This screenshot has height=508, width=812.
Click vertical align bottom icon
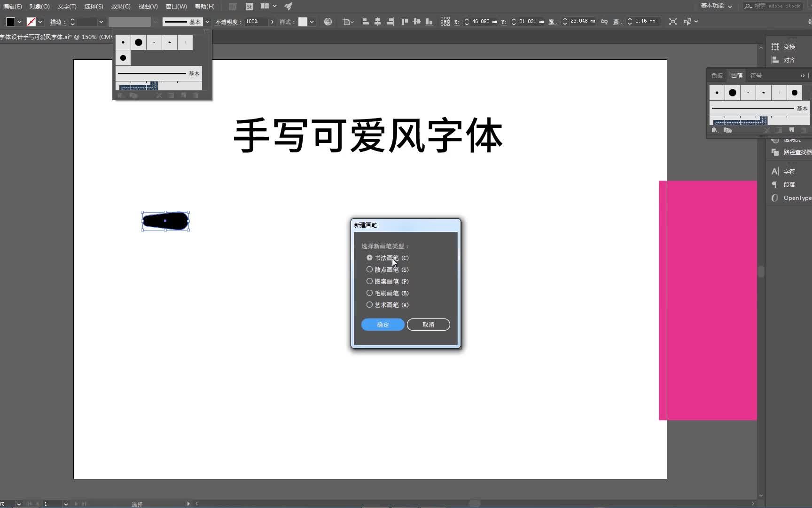[429, 22]
